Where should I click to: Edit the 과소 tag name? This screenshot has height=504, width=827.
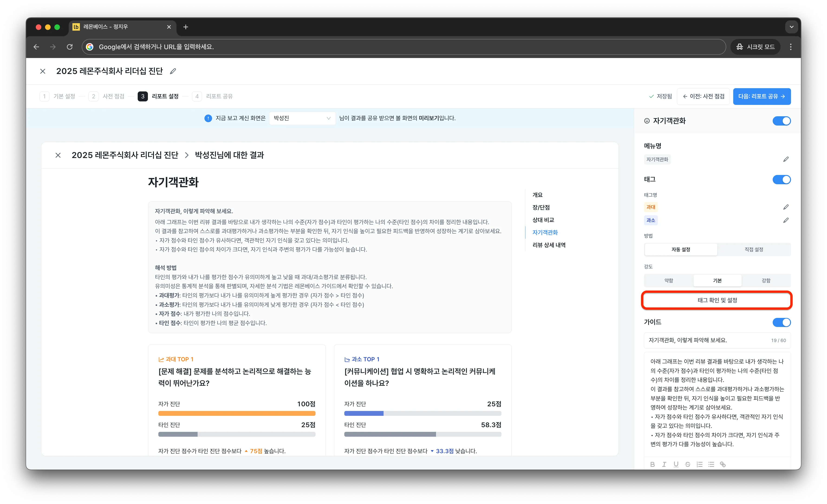pos(786,220)
